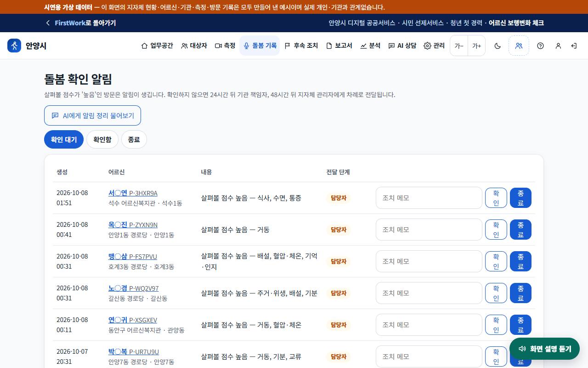Click 조치 메모 field in 맹○삼 row

tap(429, 261)
